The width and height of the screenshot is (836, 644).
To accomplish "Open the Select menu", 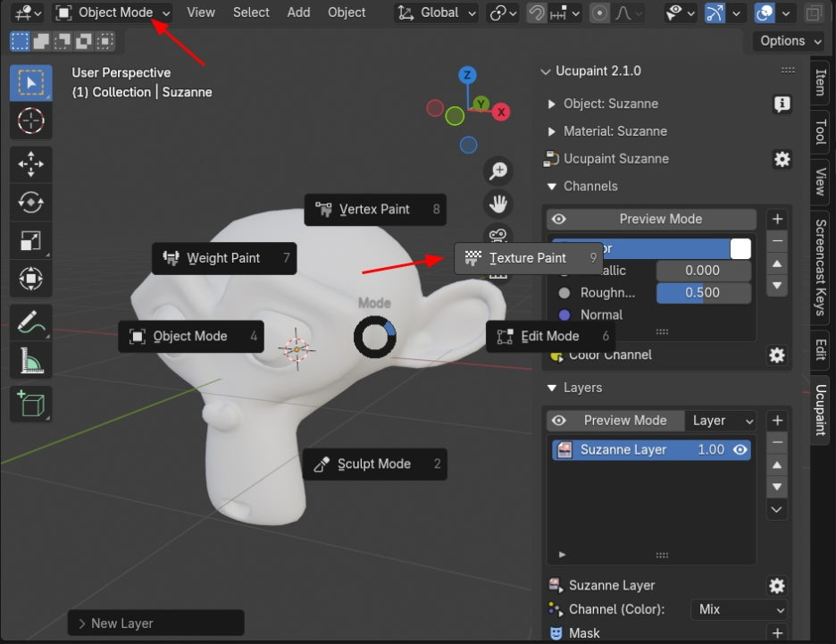I will 251,13.
